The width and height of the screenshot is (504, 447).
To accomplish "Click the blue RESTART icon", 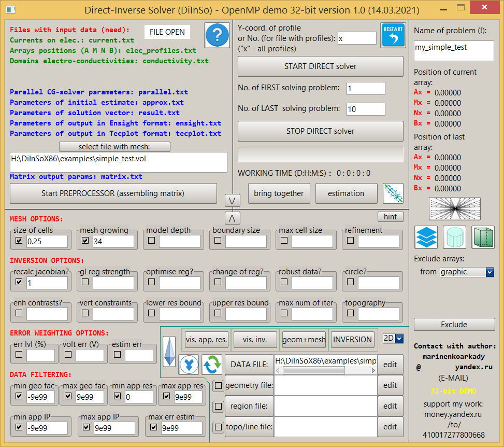I will [393, 35].
